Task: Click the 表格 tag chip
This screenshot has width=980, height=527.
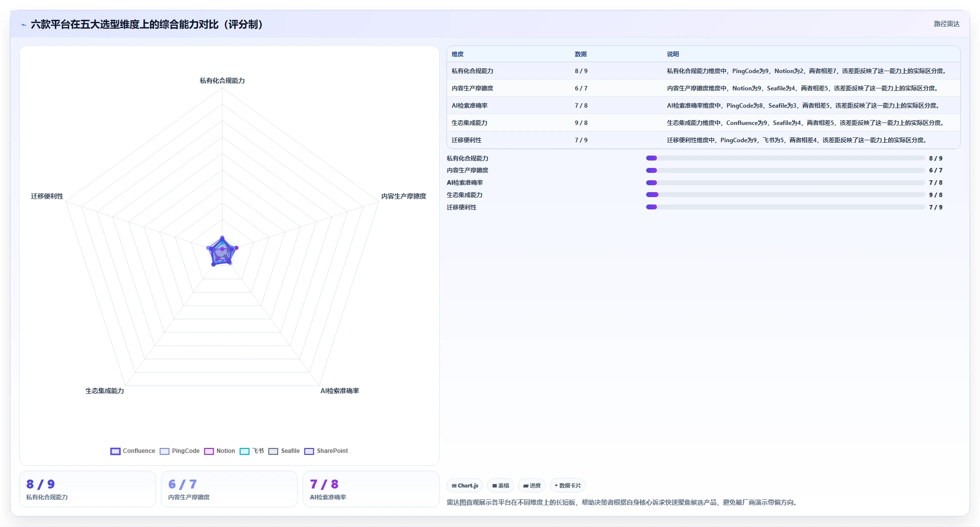Action: 500,486
